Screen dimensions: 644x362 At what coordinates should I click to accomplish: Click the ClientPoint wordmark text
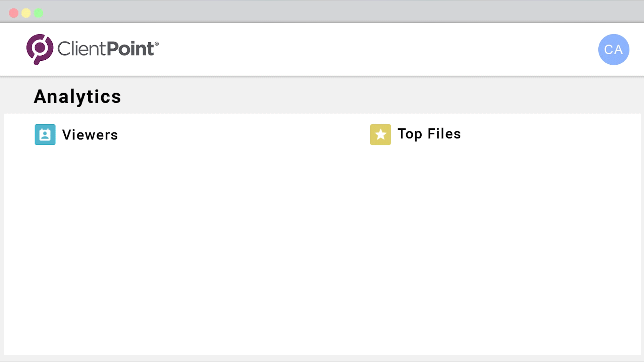(x=106, y=49)
